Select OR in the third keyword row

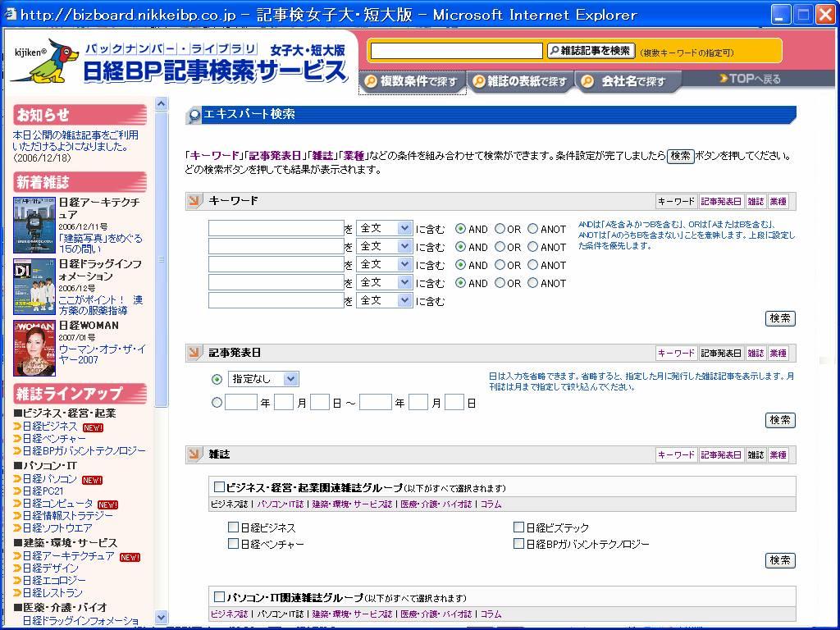click(500, 265)
